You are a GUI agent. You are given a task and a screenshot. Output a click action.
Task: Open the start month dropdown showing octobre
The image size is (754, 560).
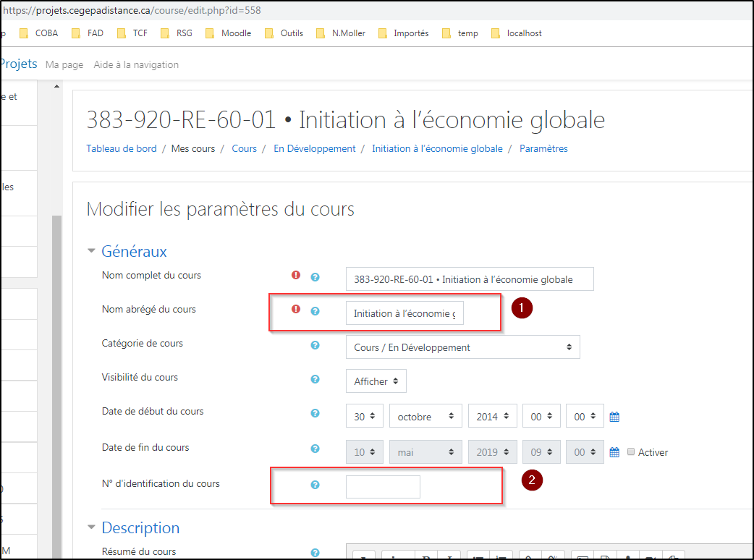pyautogui.click(x=425, y=417)
